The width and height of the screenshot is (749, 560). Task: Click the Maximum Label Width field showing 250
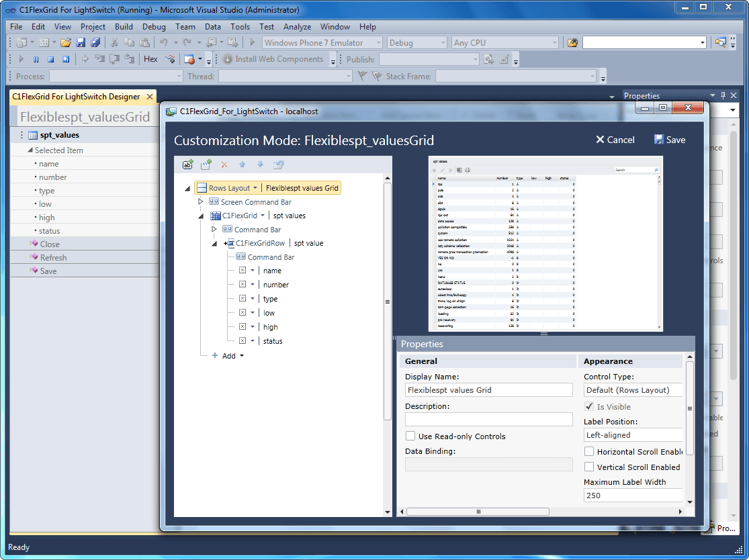click(x=633, y=495)
